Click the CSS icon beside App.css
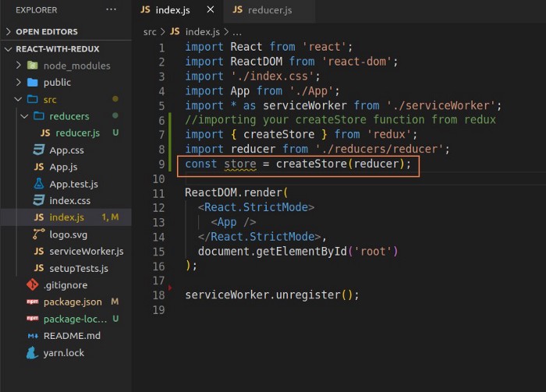 38,150
